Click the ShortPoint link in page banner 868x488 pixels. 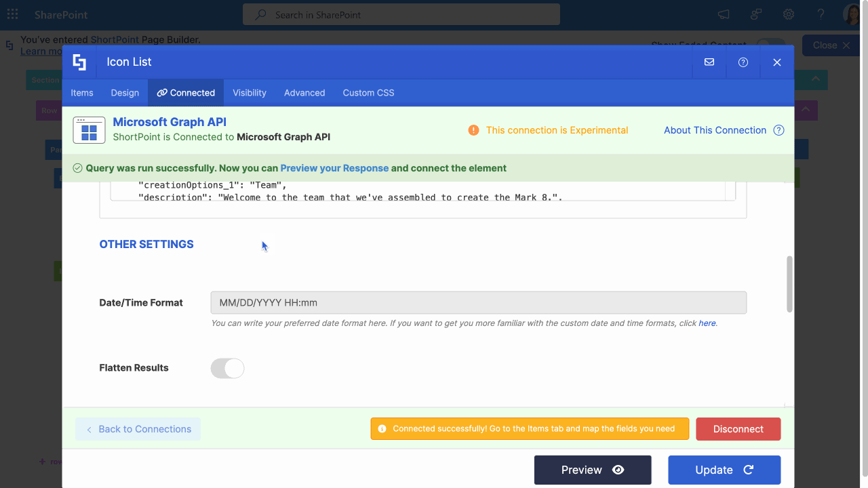[x=114, y=40]
